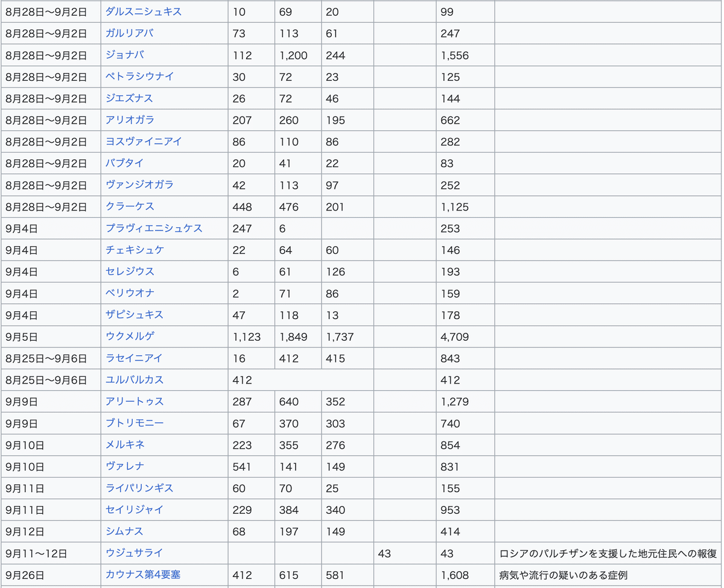Follow the ユルバルカス link

pos(134,380)
